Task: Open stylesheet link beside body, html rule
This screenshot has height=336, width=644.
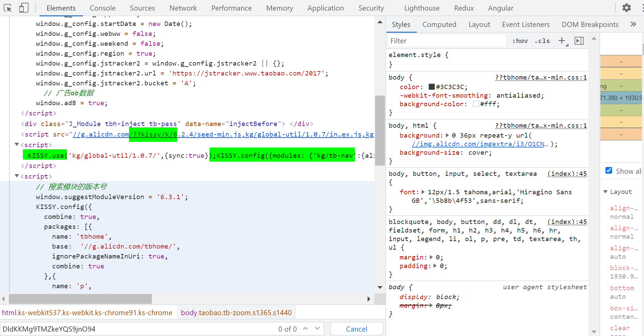Action: click(x=541, y=125)
